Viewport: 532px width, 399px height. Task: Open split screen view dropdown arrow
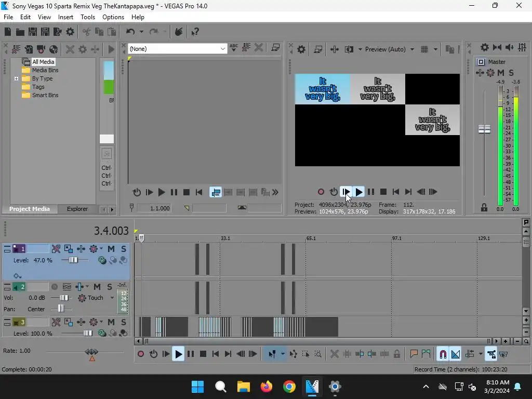point(360,49)
